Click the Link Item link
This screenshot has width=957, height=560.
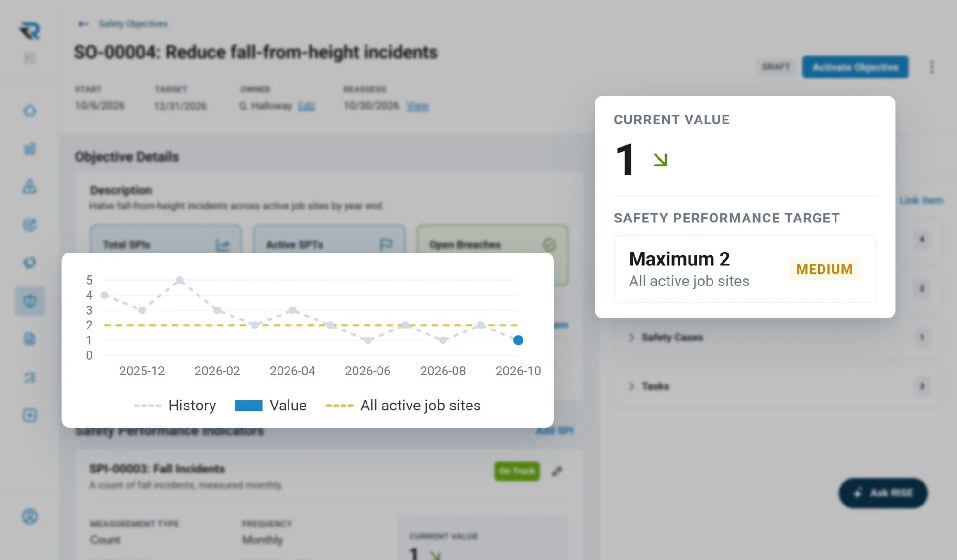click(x=921, y=200)
